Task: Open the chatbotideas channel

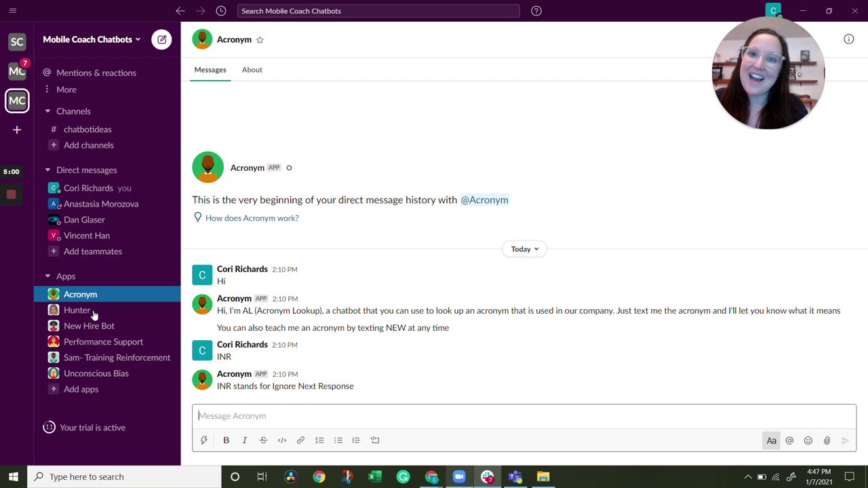Action: tap(87, 129)
